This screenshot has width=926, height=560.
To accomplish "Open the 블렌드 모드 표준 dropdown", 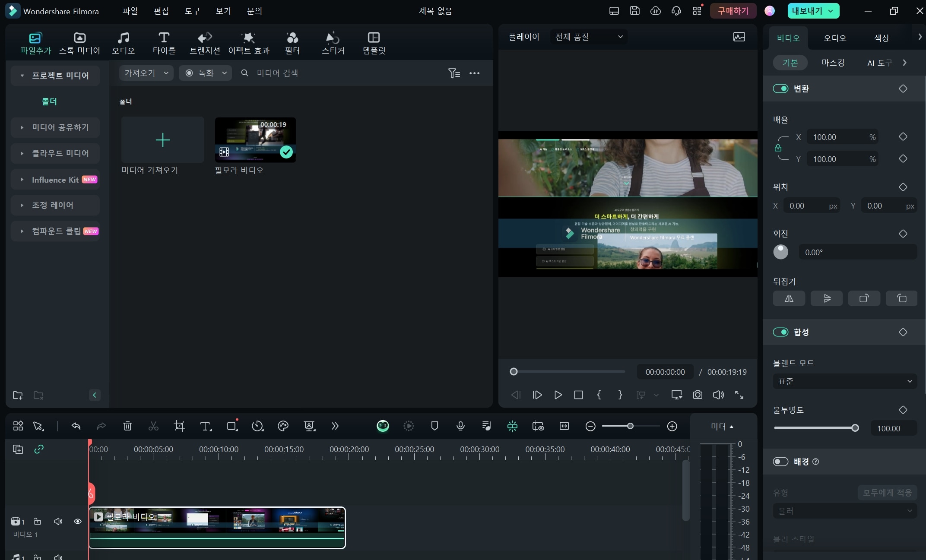I will 845,381.
